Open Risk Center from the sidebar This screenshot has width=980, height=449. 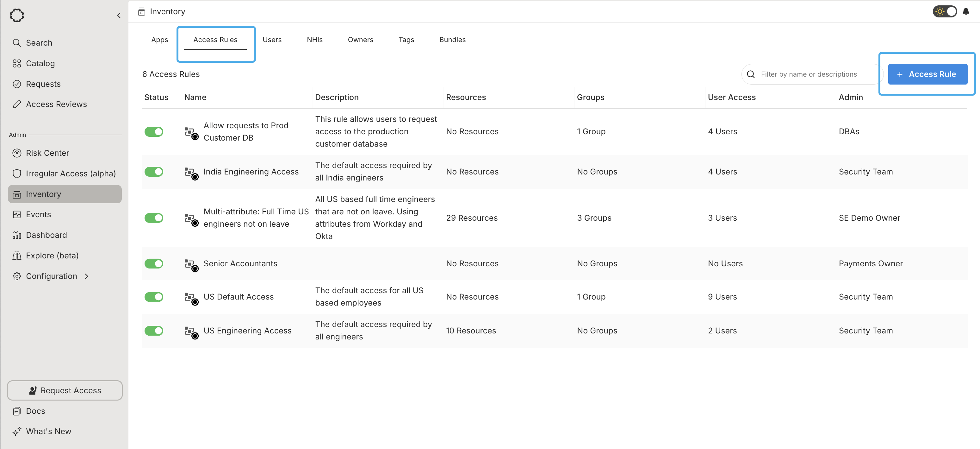[47, 153]
